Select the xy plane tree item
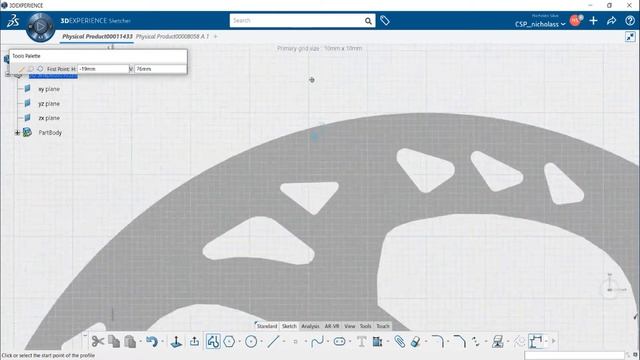The height and width of the screenshot is (360, 640). [49, 89]
